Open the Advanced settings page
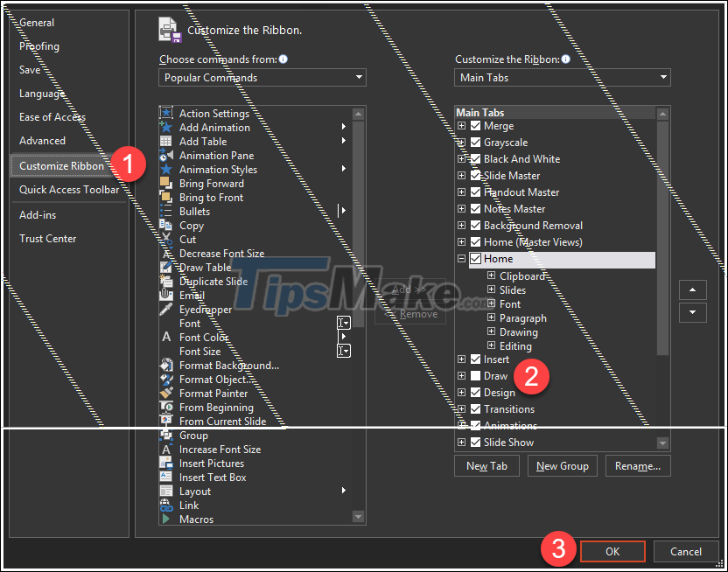 [x=42, y=139]
